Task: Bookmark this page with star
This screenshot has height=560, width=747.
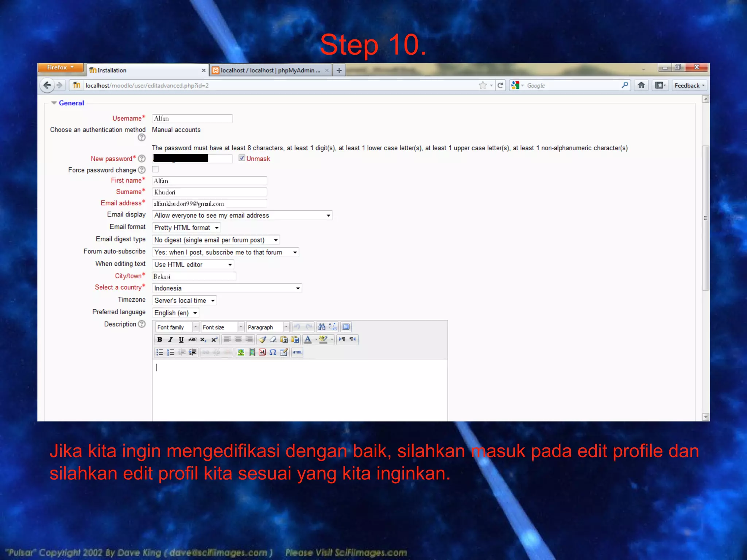Action: (483, 86)
